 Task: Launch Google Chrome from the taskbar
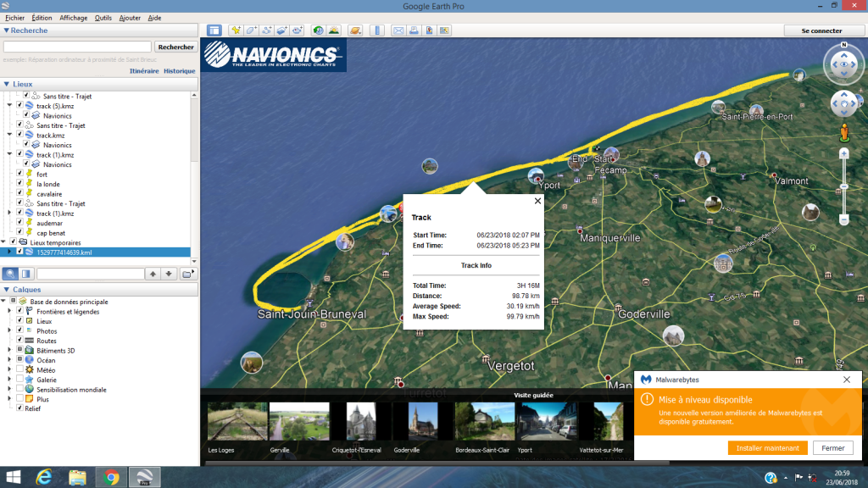[x=111, y=477]
